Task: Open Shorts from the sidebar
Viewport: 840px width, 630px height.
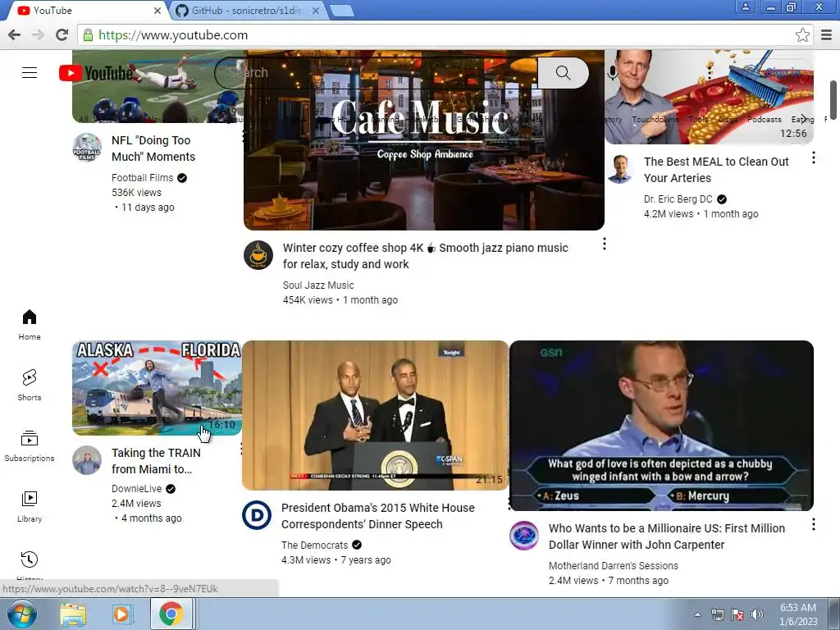Action: click(x=30, y=386)
